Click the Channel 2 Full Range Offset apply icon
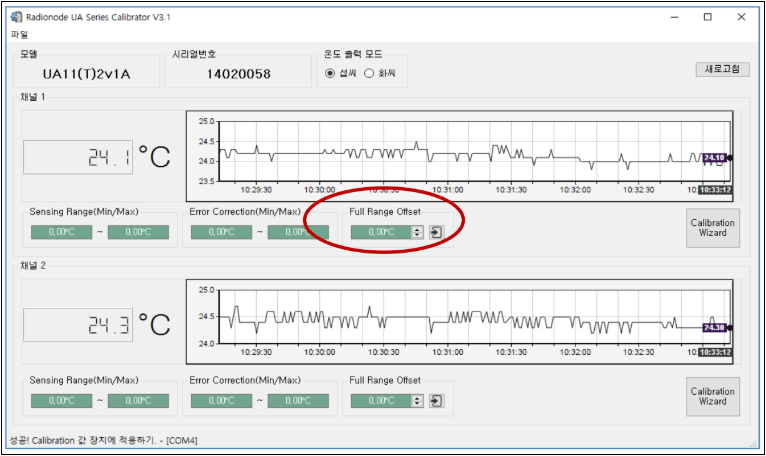 click(436, 401)
